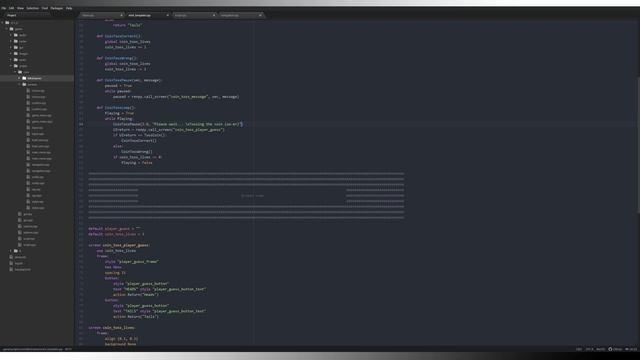Screen dimensions: 640x360
Task: Collapse the root project folder arrow
Action: click(x=2, y=23)
